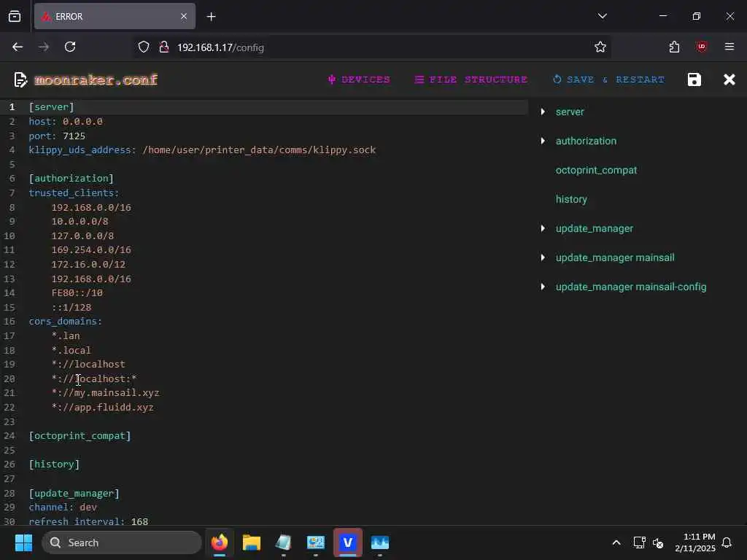Viewport: 747px width, 560px height.
Task: Open the list all tabs dropdown
Action: click(x=602, y=16)
